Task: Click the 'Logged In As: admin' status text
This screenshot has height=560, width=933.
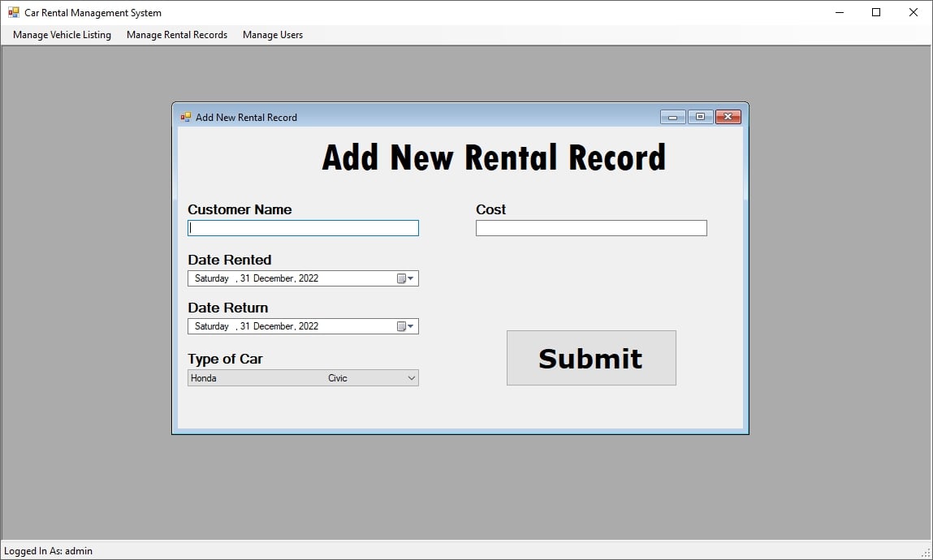Action: [x=48, y=551]
